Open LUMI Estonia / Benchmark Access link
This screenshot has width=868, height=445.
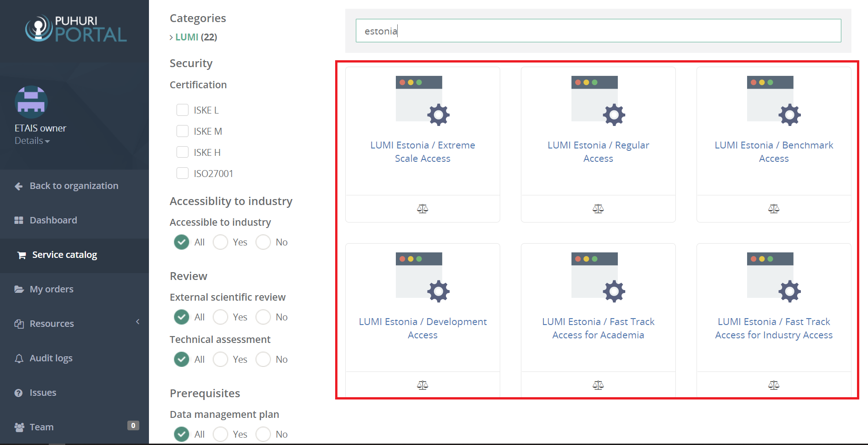(x=774, y=152)
